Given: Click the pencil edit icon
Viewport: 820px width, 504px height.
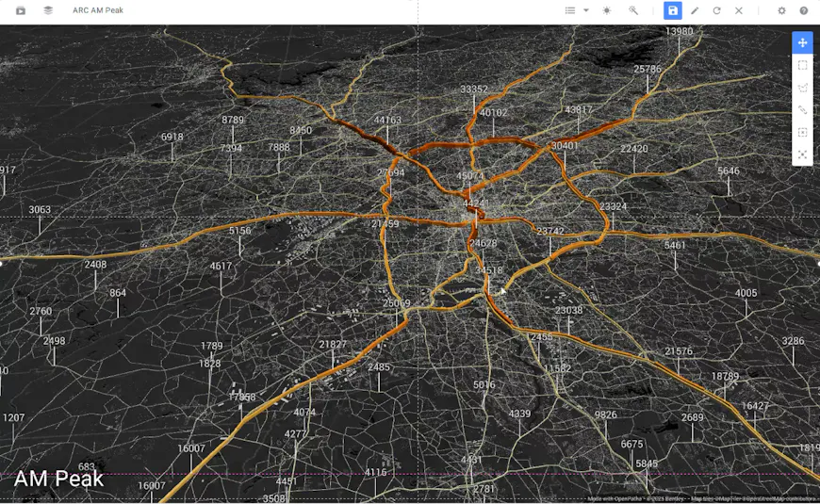Looking at the screenshot, I should [695, 10].
